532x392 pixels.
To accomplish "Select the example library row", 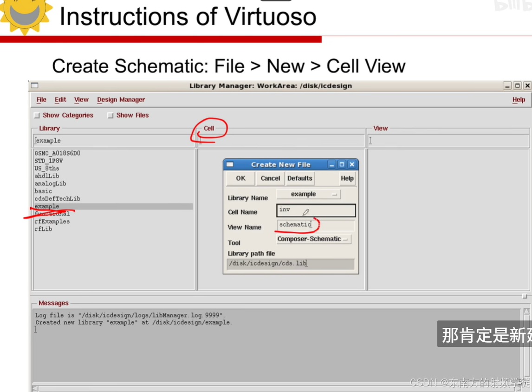I will click(x=113, y=206).
